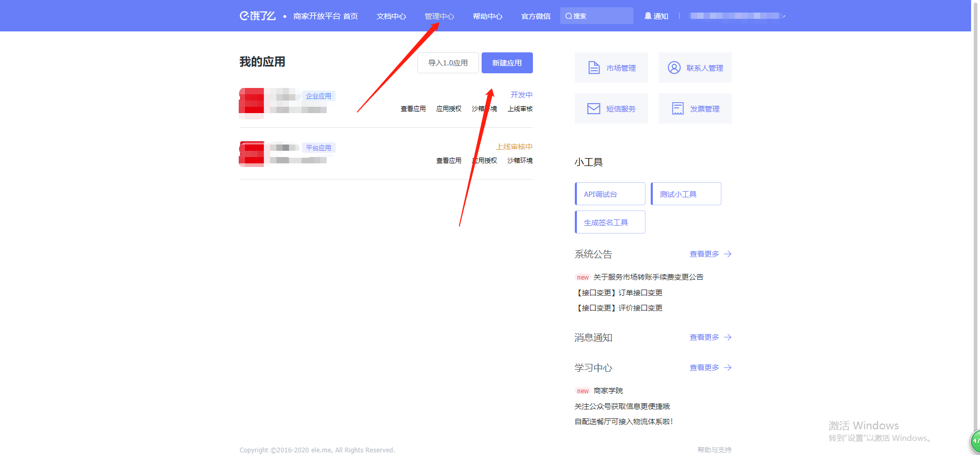This screenshot has height=455, width=980.
Task: Open the 关于服务市场转账手续费变更公告 announcement
Action: [648, 277]
